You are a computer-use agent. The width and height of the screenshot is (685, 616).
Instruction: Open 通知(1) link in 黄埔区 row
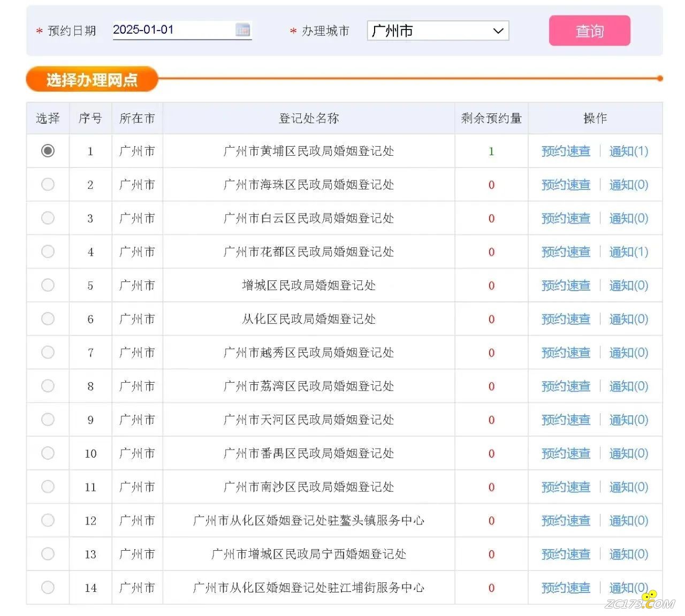pyautogui.click(x=629, y=151)
